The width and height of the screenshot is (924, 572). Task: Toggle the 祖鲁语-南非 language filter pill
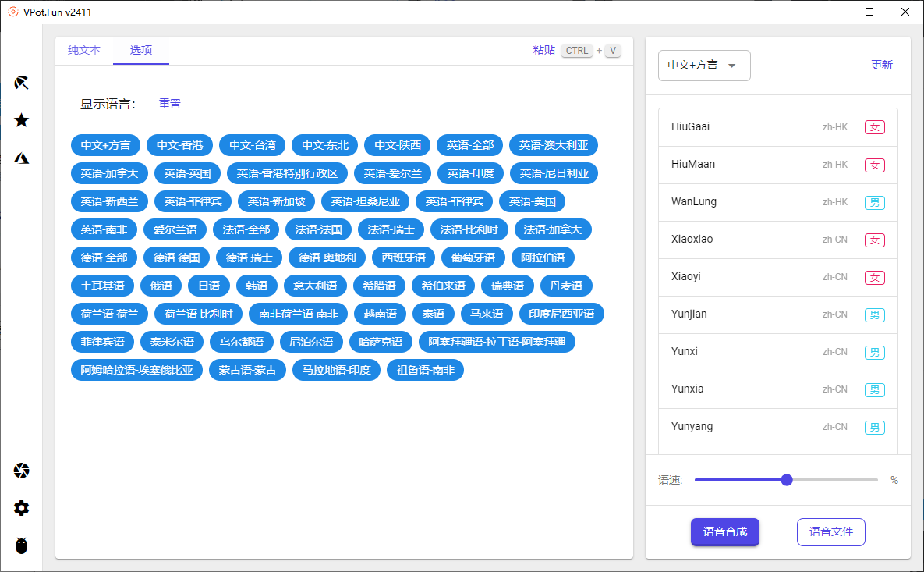pyautogui.click(x=425, y=370)
